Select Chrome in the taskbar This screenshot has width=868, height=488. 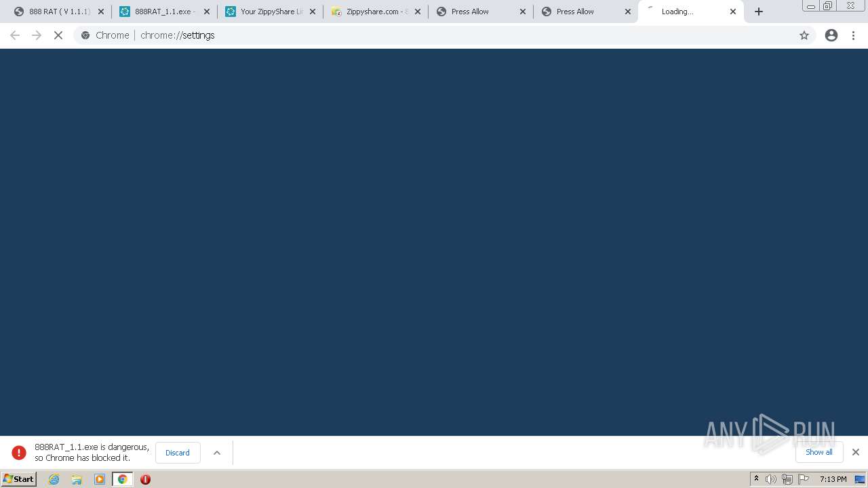[123, 479]
